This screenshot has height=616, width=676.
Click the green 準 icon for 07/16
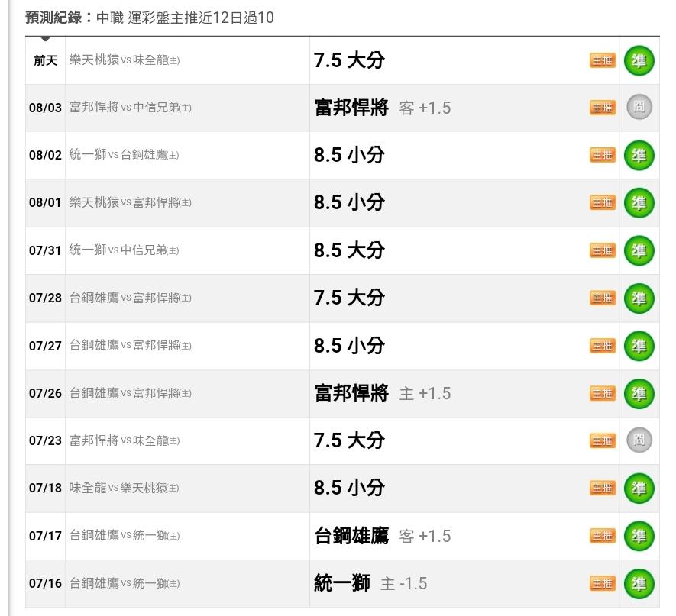coord(639,584)
